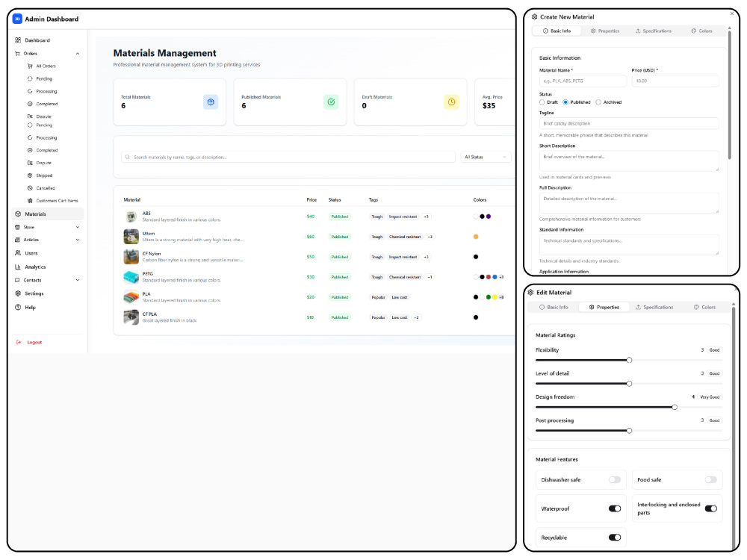Click the Admin Dashboard logo icon

[17, 19]
